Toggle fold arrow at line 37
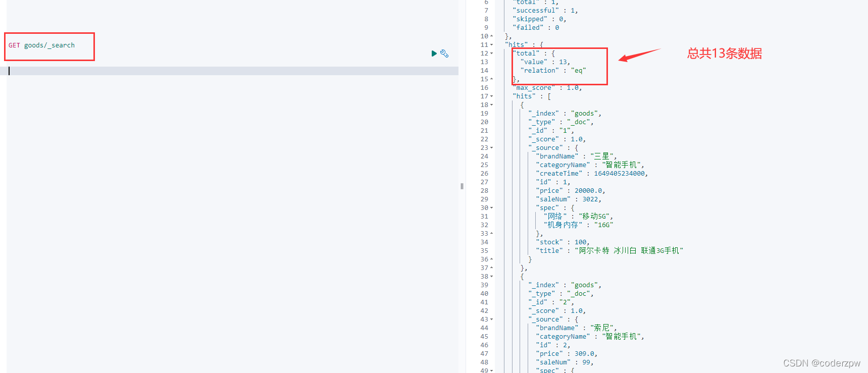Image resolution: width=868 pixels, height=373 pixels. [x=492, y=268]
